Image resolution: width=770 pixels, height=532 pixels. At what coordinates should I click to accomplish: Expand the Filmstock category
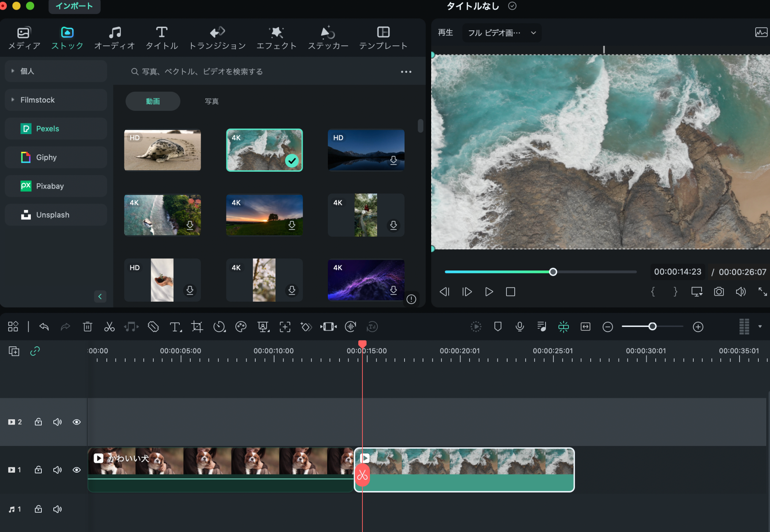(x=13, y=100)
